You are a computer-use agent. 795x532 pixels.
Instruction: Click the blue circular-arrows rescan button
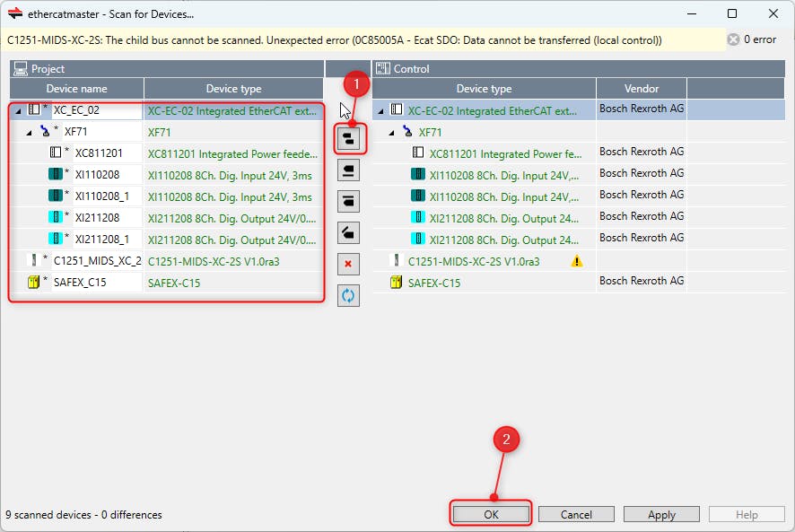[x=348, y=295]
